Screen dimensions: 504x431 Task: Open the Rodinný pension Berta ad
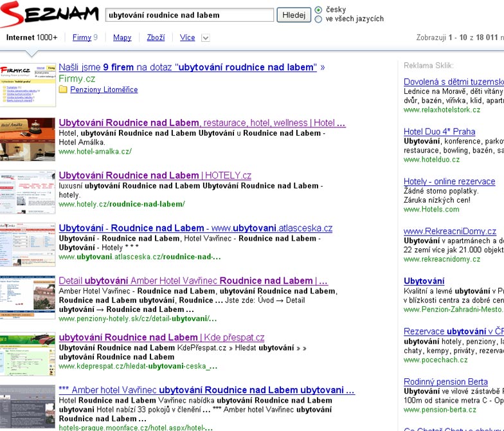[446, 382]
